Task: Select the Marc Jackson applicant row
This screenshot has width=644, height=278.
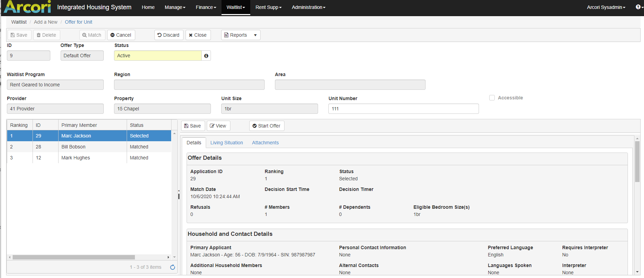Action: point(89,136)
